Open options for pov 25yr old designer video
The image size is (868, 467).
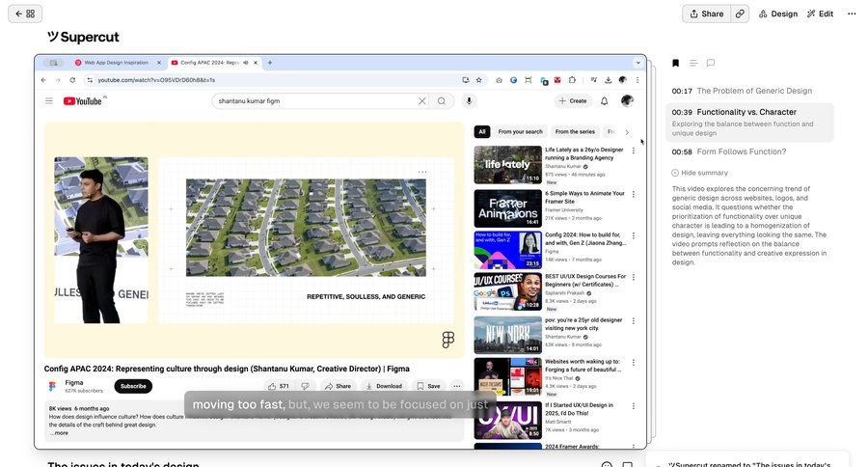pyautogui.click(x=634, y=320)
